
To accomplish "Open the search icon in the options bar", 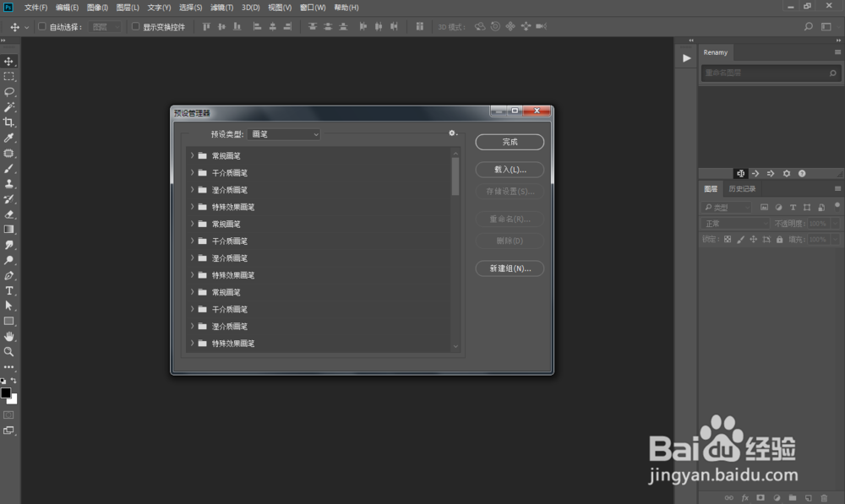I will (x=809, y=26).
